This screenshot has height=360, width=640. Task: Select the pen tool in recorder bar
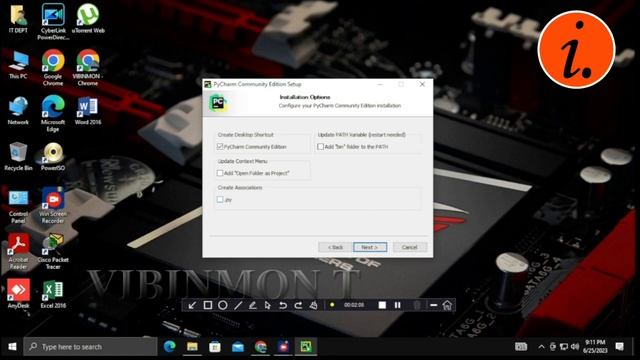(x=253, y=305)
